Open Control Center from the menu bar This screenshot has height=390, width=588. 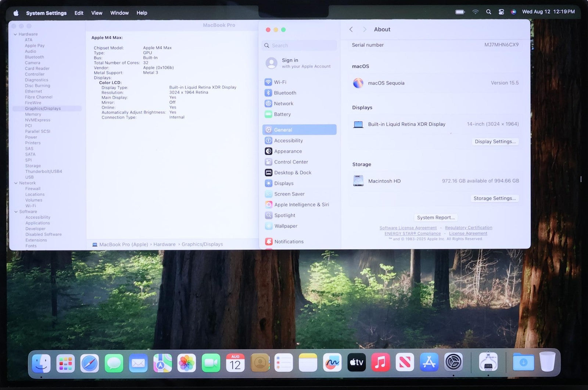tap(501, 12)
